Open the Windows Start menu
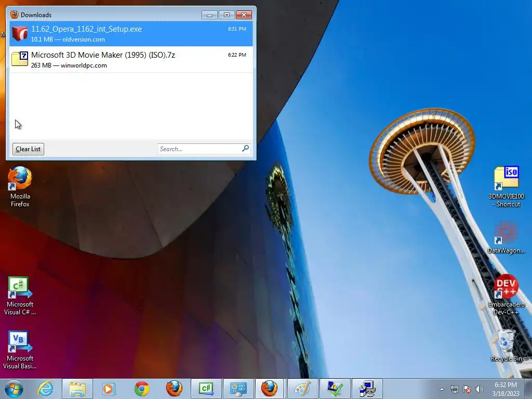Viewport: 532px width, 399px height. 14,389
